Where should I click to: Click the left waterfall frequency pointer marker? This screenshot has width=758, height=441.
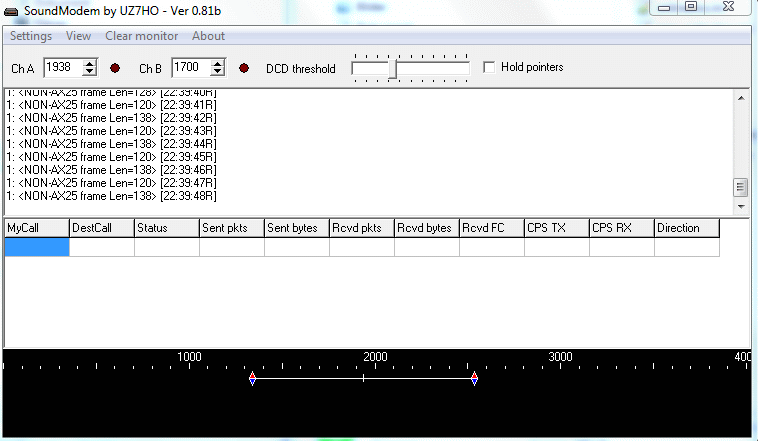tap(252, 379)
